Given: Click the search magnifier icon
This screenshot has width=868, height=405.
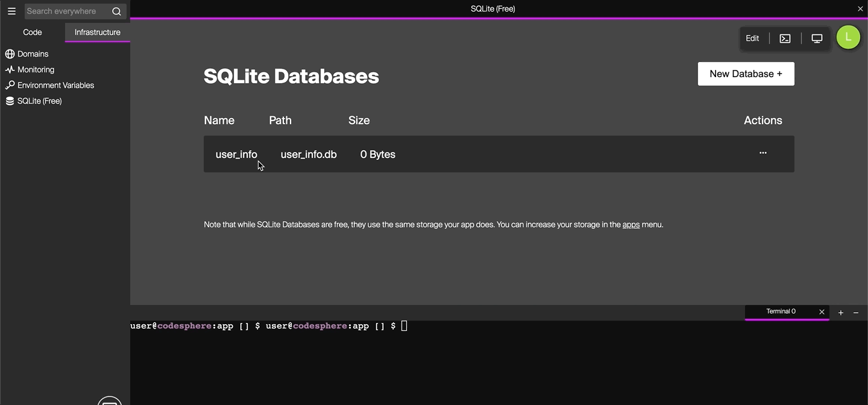Looking at the screenshot, I should pos(116,11).
